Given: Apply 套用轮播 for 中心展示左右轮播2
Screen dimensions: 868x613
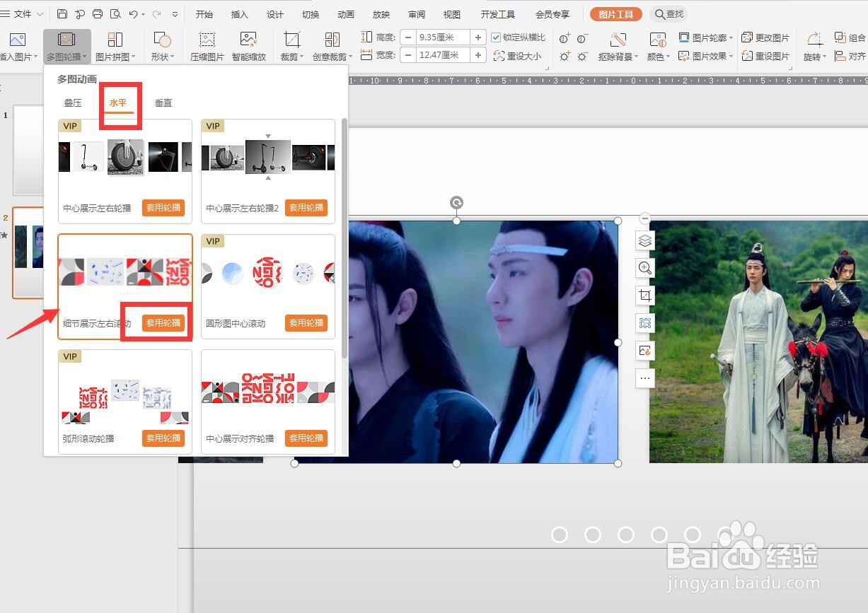Looking at the screenshot, I should pyautogui.click(x=306, y=208).
